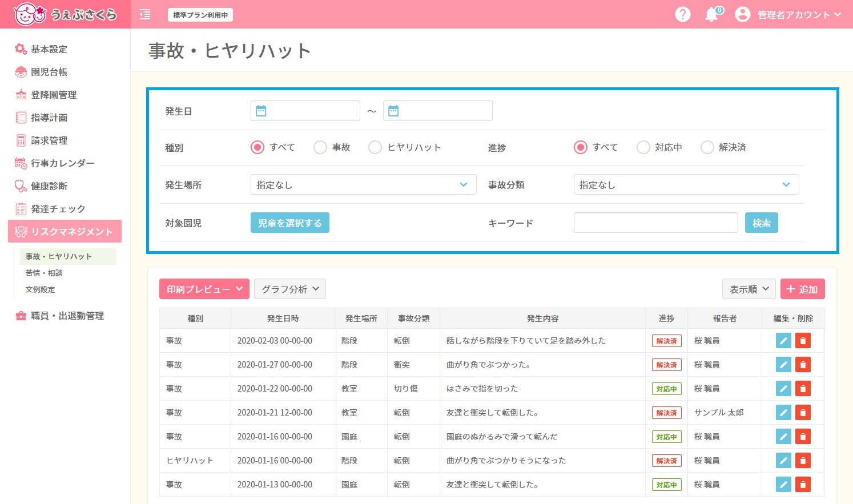853x504 pixels.
Task: Edit the 2020-02-03 accident record
Action: coord(783,341)
